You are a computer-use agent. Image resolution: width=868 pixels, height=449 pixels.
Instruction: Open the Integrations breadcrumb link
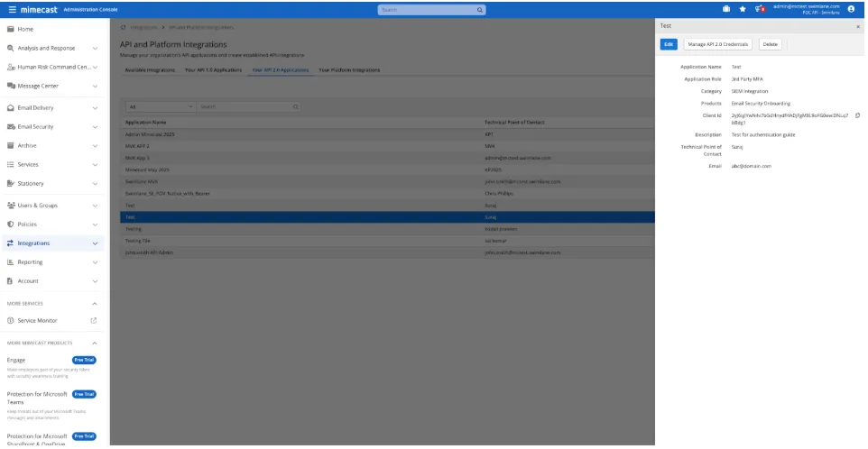pos(144,27)
